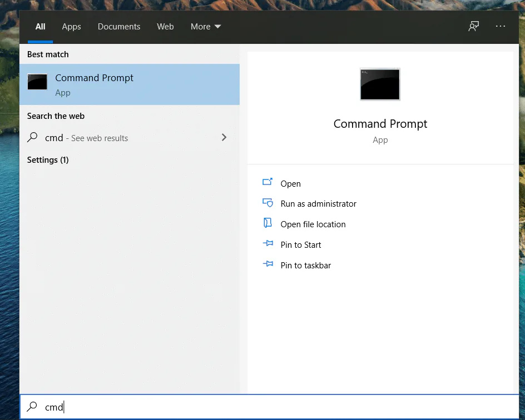Expand the Settings (1) results group

click(x=48, y=160)
